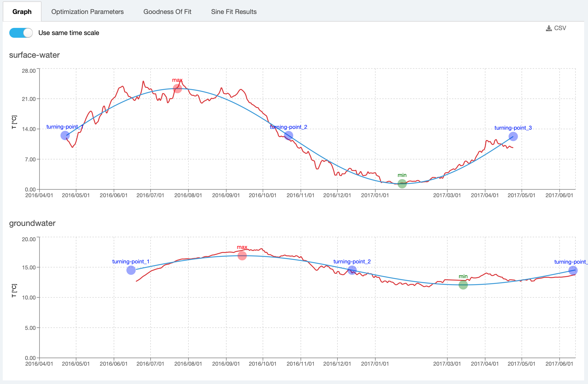The height and width of the screenshot is (384, 588).
Task: Toggle the Use same time scale switch
Action: click(x=21, y=33)
